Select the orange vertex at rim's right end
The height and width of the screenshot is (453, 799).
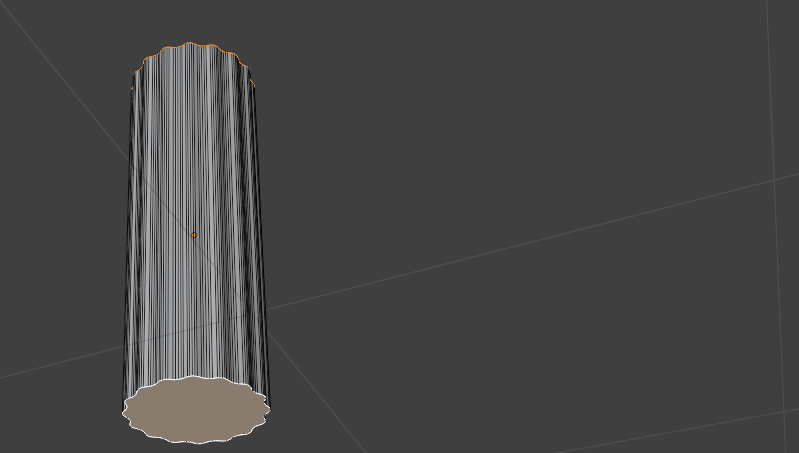point(254,84)
